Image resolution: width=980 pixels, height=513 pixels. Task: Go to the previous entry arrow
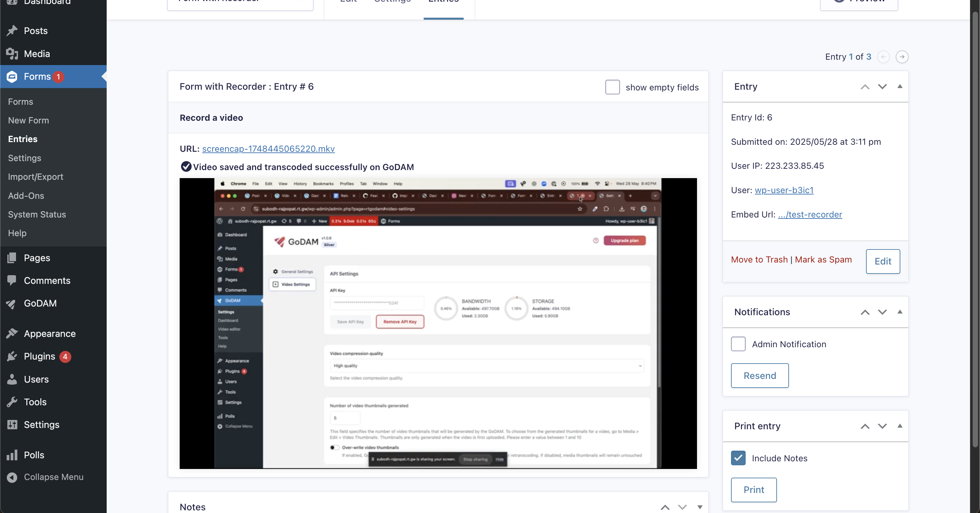tap(883, 57)
